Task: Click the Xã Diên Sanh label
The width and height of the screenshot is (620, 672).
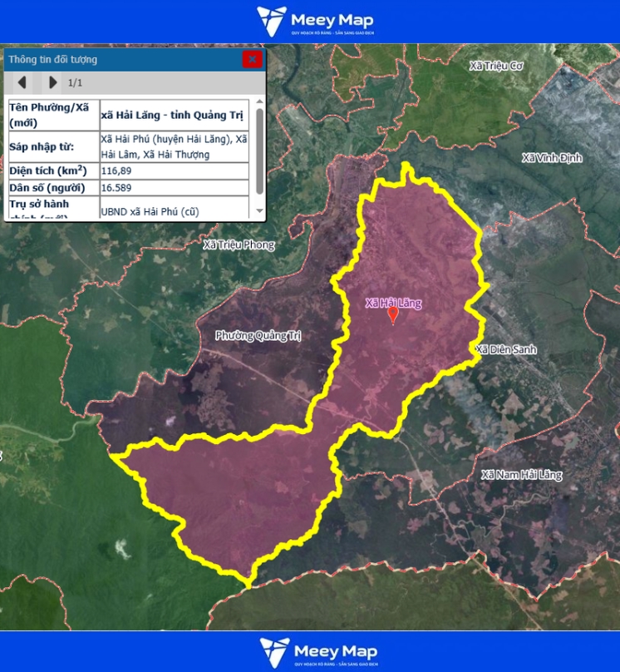Action: coord(505,350)
